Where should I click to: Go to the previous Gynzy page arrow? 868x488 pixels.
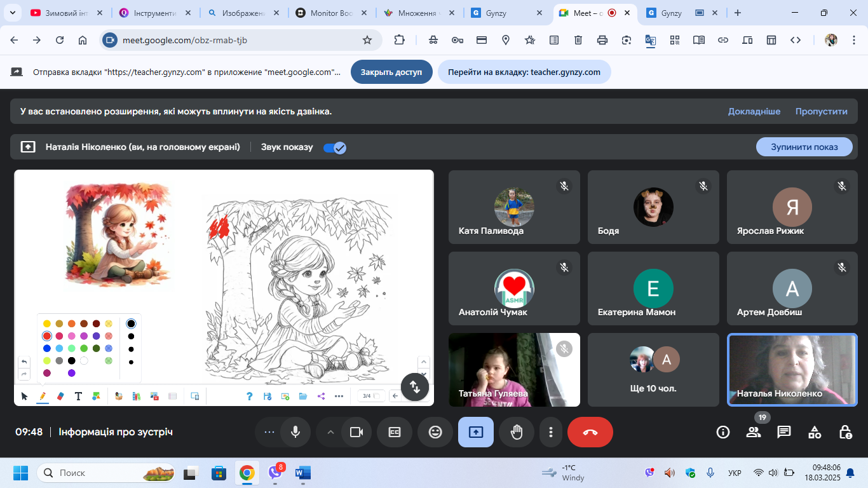click(x=395, y=396)
